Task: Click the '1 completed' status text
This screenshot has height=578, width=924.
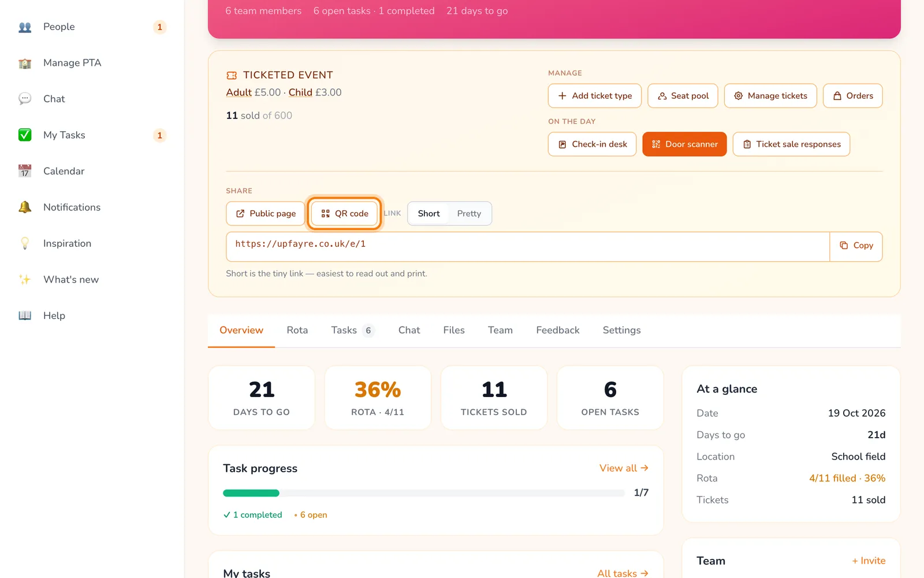Action: (253, 515)
